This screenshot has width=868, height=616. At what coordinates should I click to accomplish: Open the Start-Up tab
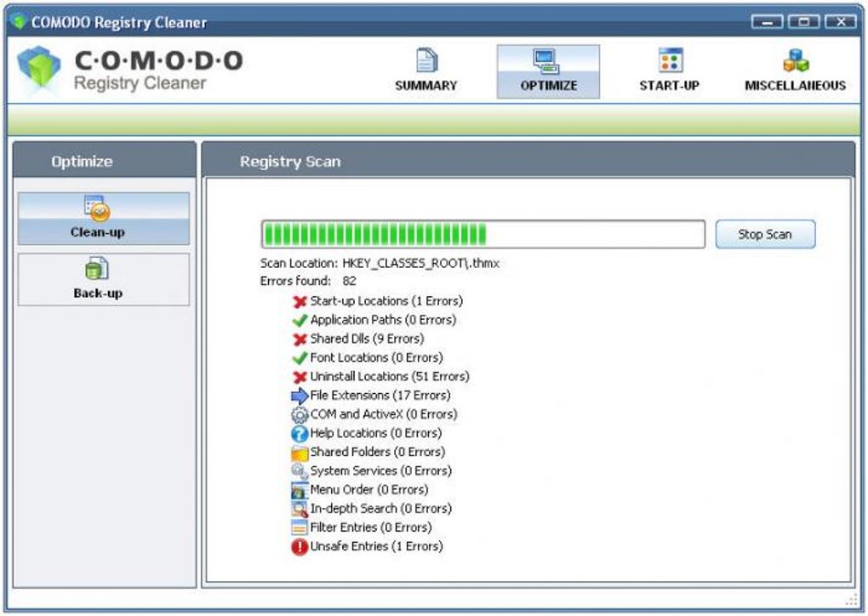pos(669,71)
